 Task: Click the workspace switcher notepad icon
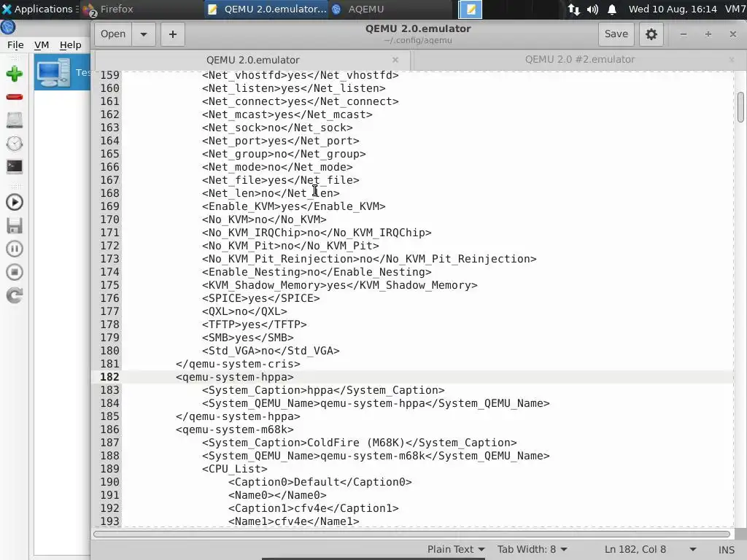click(x=471, y=9)
